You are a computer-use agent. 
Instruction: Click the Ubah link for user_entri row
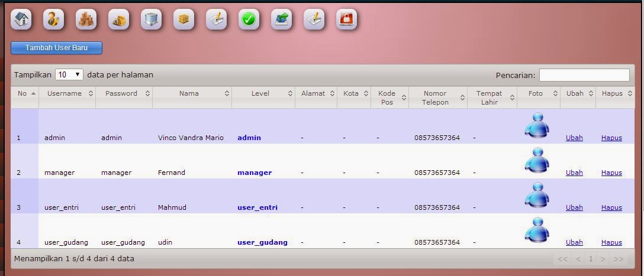coord(574,207)
